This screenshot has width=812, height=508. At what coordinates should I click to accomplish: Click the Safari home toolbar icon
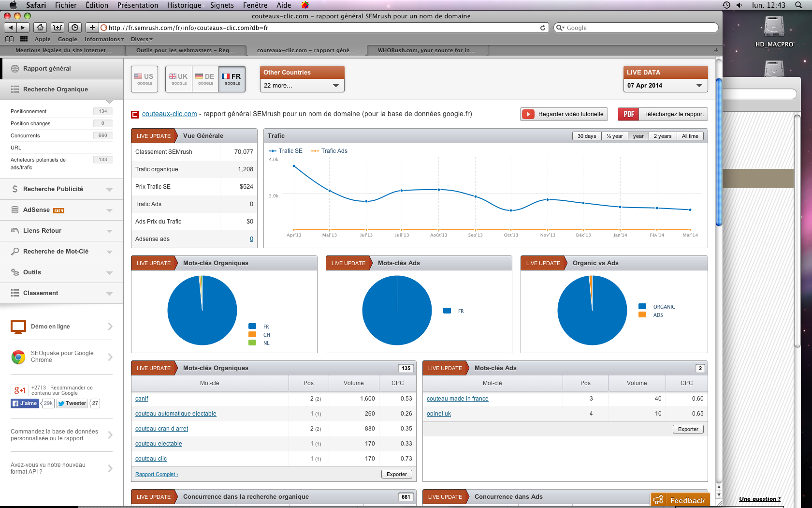(x=41, y=28)
